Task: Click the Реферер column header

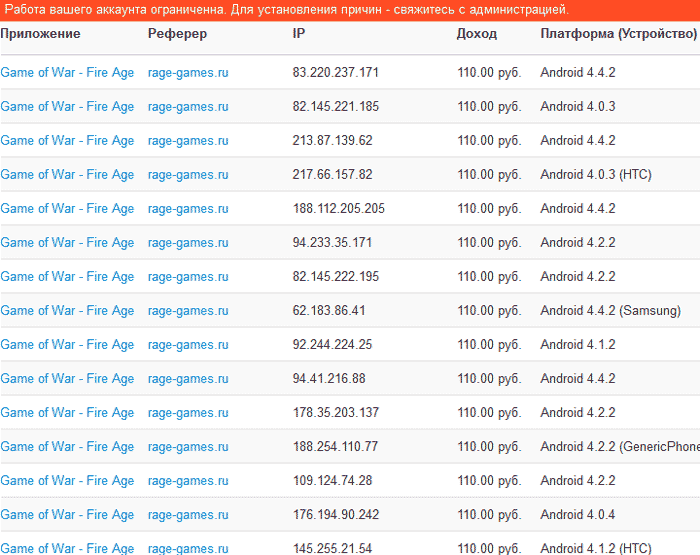Action: point(177,34)
